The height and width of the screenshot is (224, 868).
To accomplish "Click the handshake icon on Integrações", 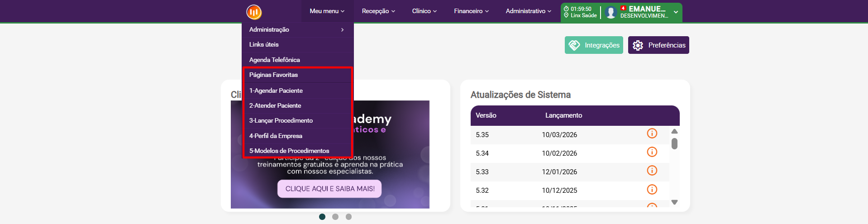I will tap(574, 45).
